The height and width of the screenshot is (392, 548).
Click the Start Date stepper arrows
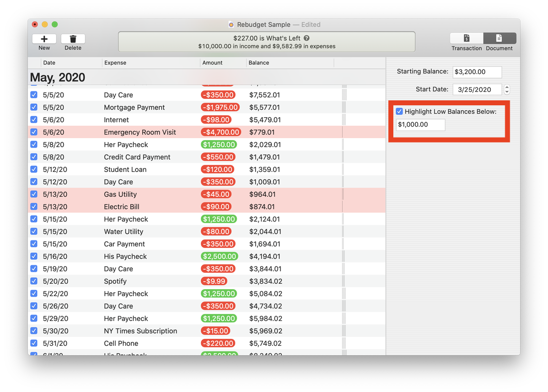507,89
